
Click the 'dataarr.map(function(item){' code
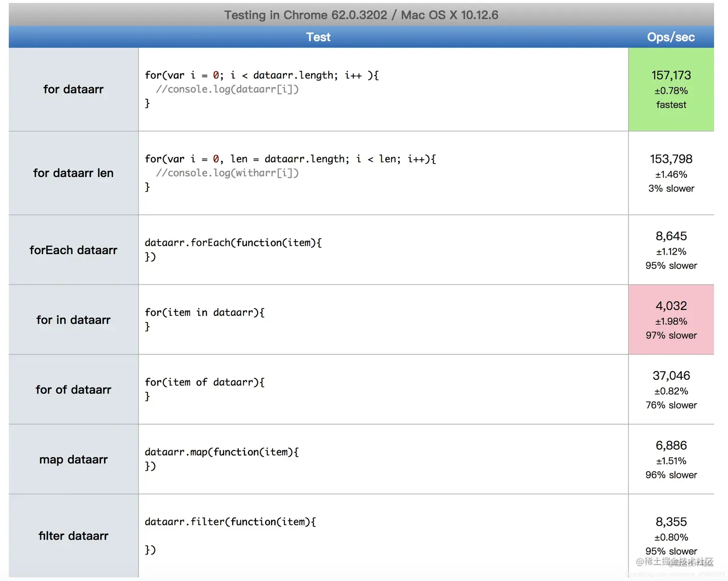coord(222,452)
